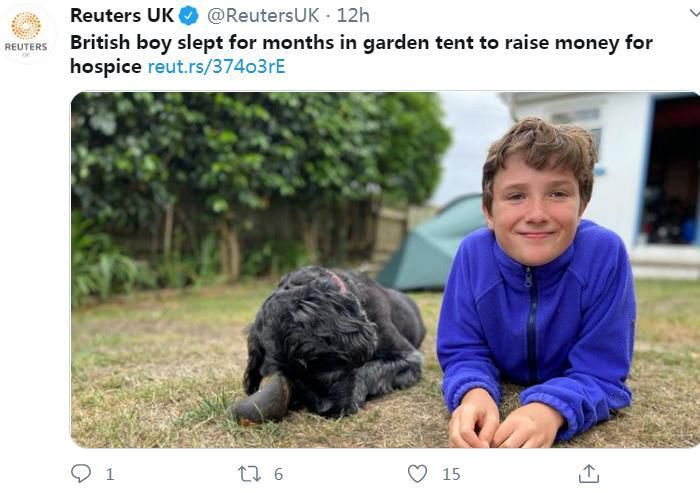Open the reut.rs/374o3rE article link

coord(216,67)
